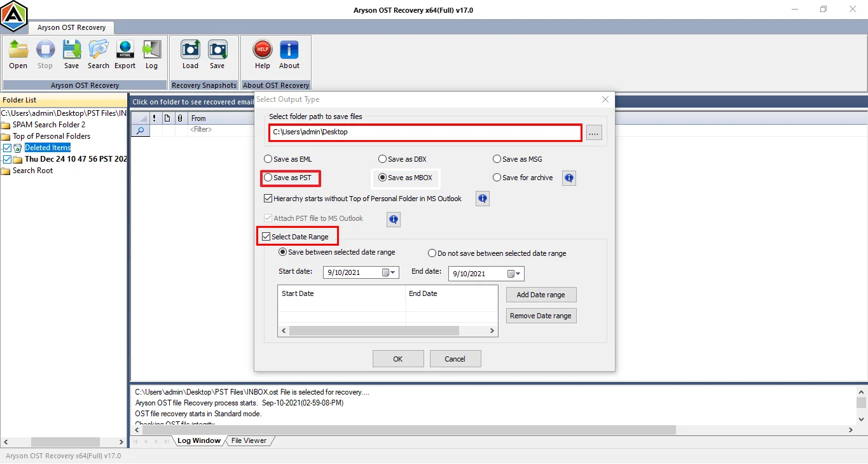Image resolution: width=868 pixels, height=464 pixels.
Task: Select the Search Root folder
Action: tap(33, 171)
